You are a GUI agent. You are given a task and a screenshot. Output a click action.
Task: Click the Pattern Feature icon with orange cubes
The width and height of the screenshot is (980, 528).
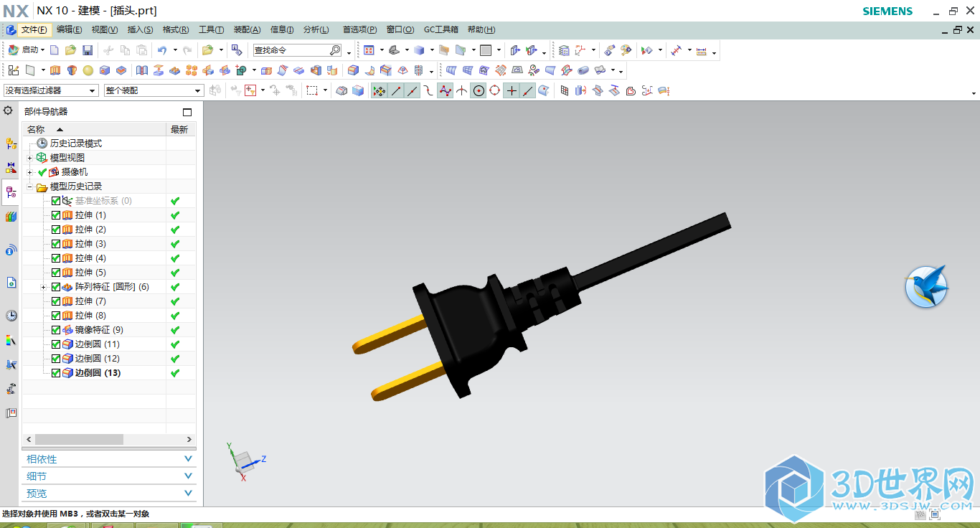point(192,70)
